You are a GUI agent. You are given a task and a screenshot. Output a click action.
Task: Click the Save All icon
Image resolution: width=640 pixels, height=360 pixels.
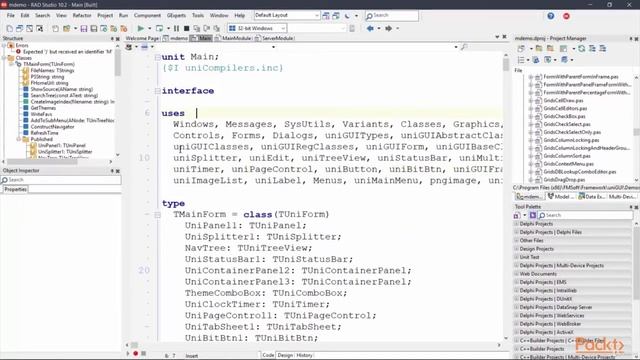(x=93, y=29)
